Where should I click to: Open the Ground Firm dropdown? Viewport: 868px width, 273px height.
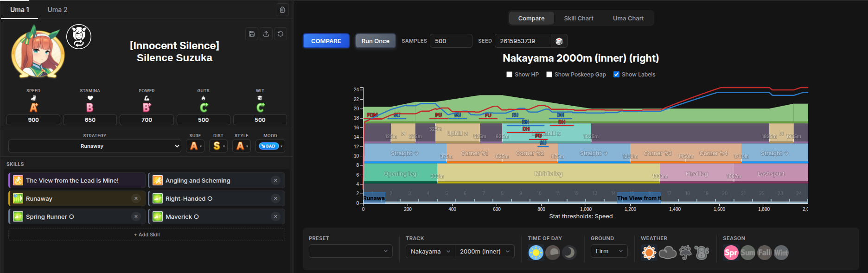[609, 251]
